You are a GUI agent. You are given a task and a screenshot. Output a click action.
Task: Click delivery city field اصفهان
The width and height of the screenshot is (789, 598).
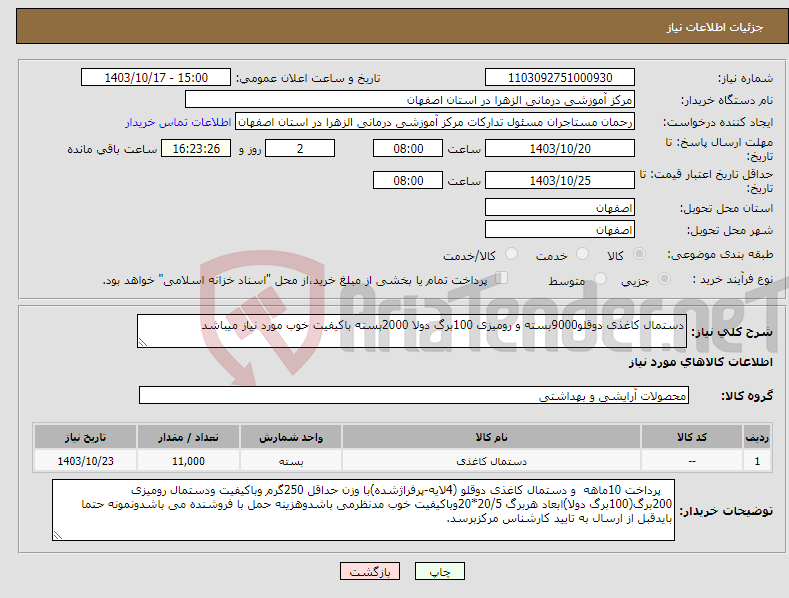click(560, 230)
